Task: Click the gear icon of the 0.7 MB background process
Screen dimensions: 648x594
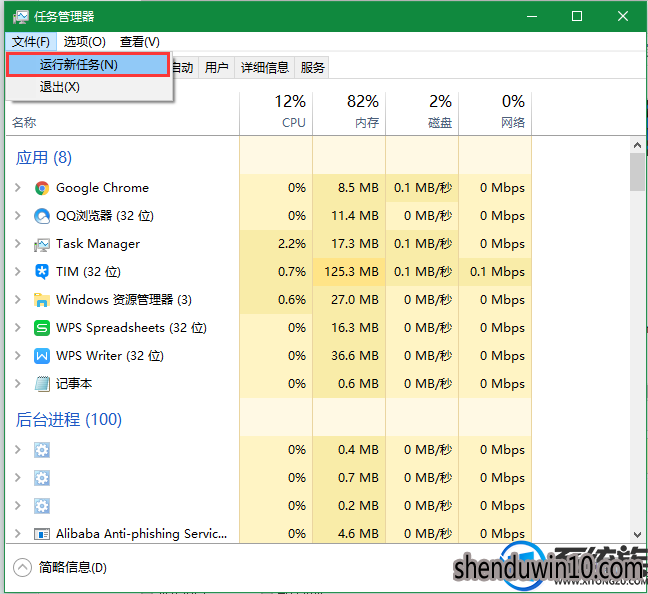Action: pos(42,478)
